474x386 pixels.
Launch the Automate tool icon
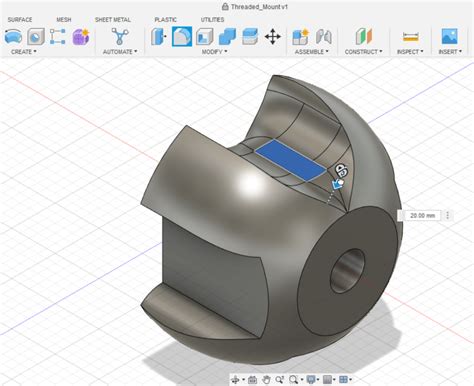tap(120, 36)
